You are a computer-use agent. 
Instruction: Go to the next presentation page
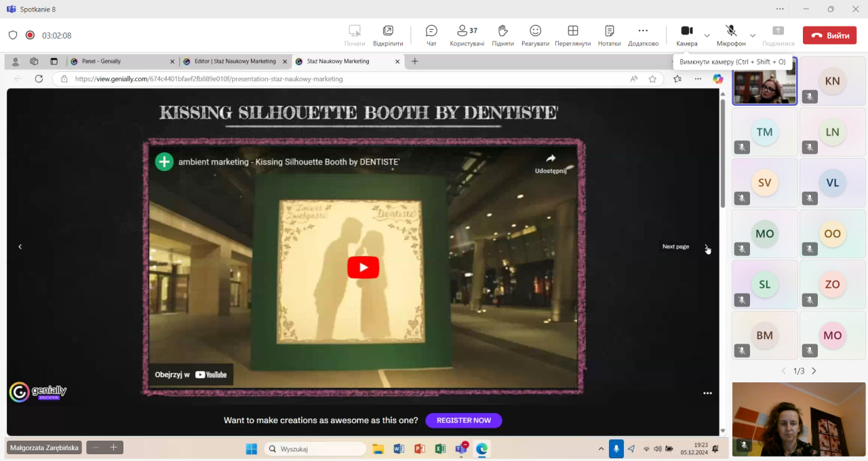706,247
